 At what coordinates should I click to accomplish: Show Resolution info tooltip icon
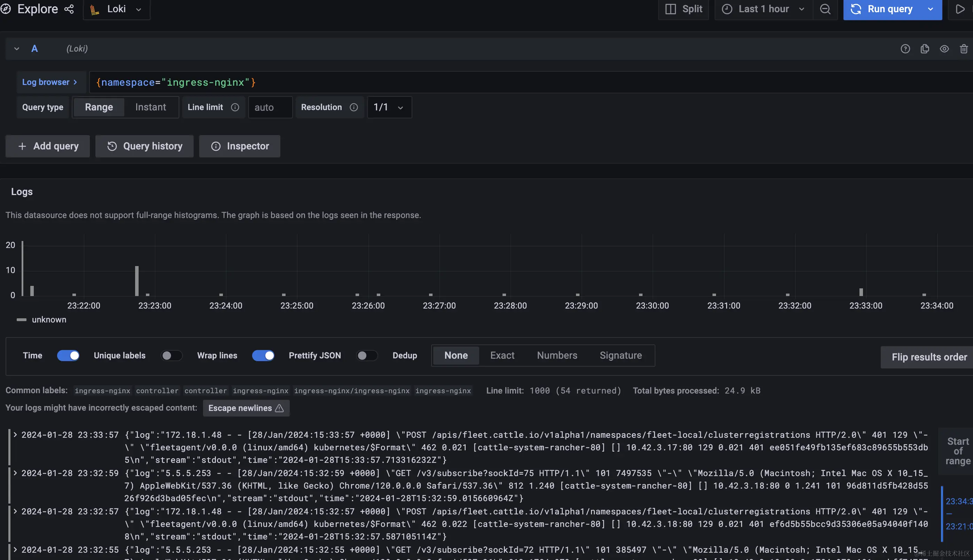(354, 107)
